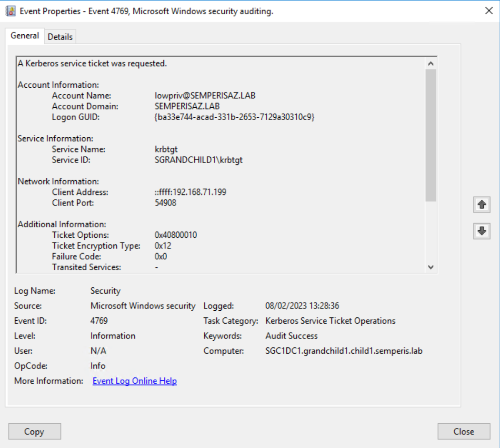Image resolution: width=500 pixels, height=448 pixels.
Task: Click Service Name value krbtgt
Action: click(x=166, y=149)
